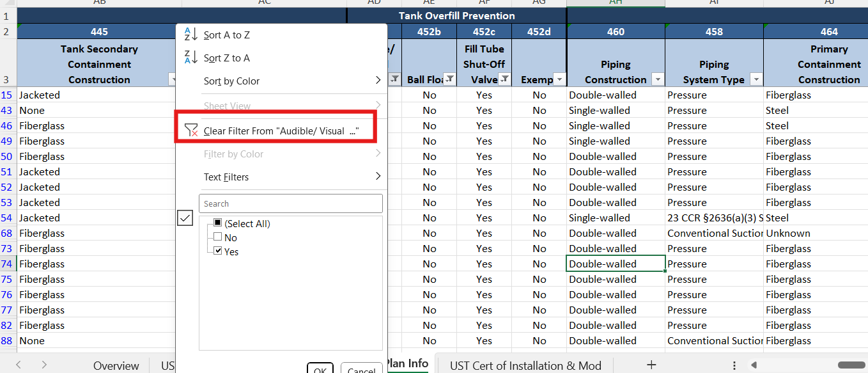Select Double-walled cell in row 15
Screen dimensions: 868x373
pyautogui.click(x=616, y=95)
